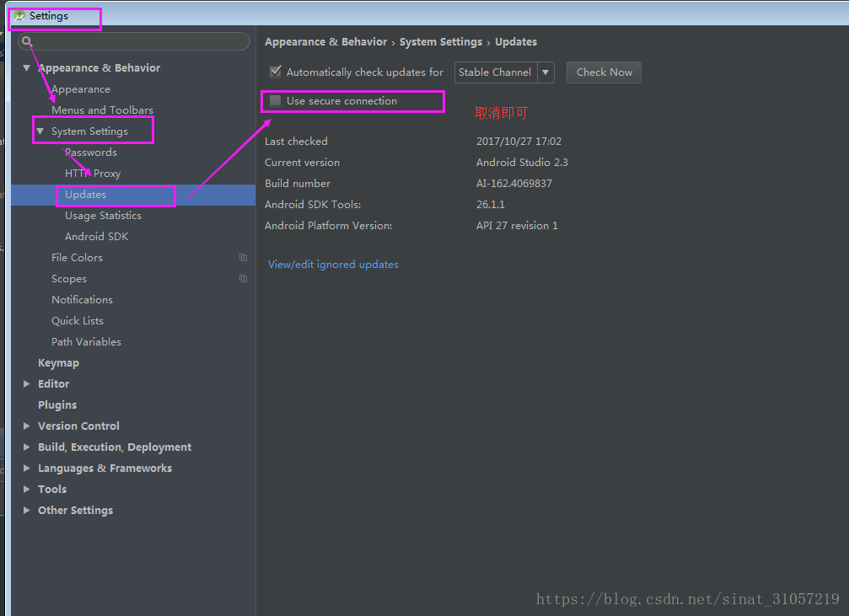The height and width of the screenshot is (616, 849).
Task: Open View/edit ignored updates link
Action: click(x=333, y=264)
